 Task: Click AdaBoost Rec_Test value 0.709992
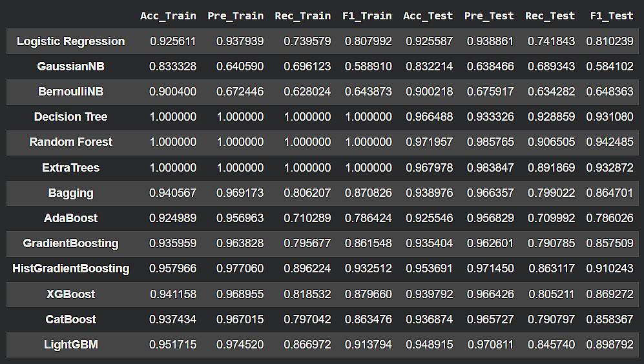click(x=551, y=218)
